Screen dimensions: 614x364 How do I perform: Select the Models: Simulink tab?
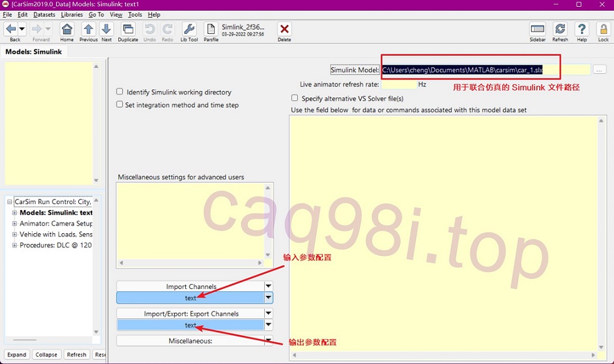[34, 52]
